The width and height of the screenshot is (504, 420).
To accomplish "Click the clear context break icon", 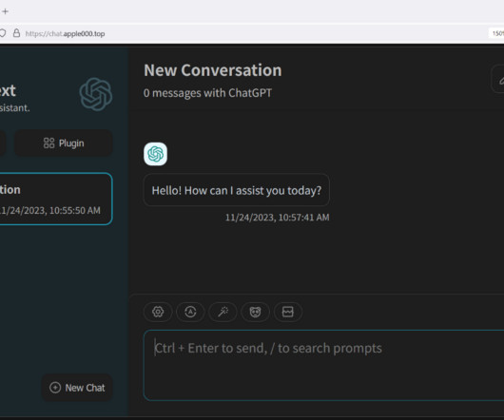I will 288,312.
